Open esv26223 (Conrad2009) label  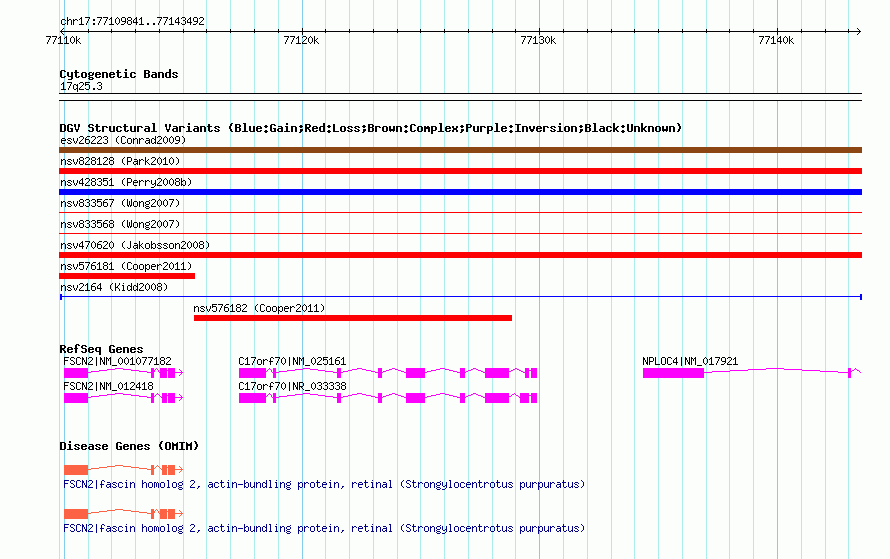[x=123, y=140]
